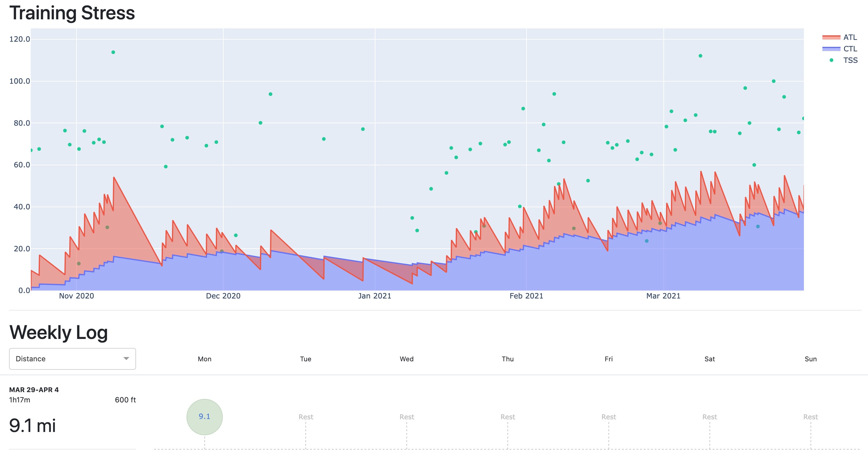The image size is (868, 464).
Task: Click the highest TSS dot near Nov 2020
Action: pos(113,52)
